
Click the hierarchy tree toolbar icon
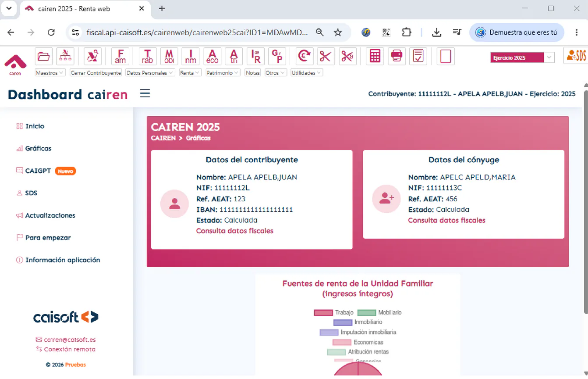(x=65, y=56)
